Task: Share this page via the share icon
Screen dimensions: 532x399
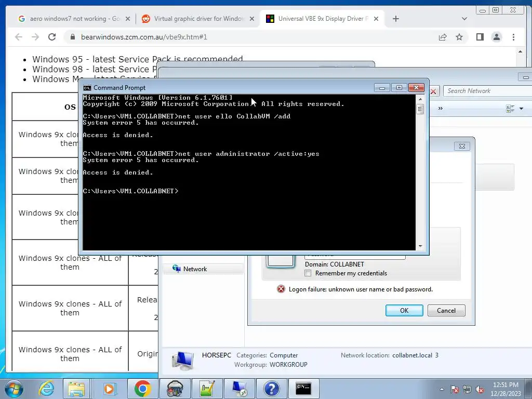Action: click(443, 37)
